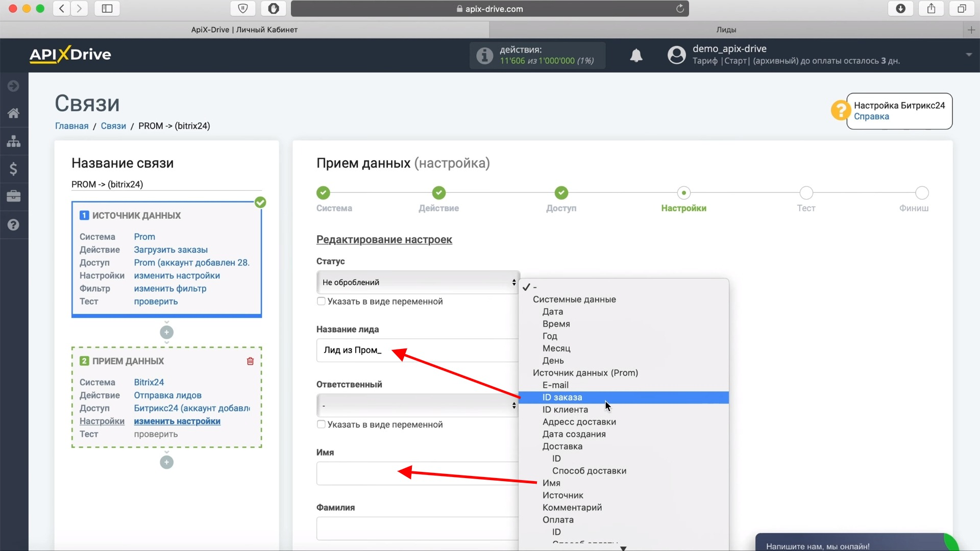The image size is (980, 551).
Task: Click bold 'изменить настройки' in ПРИЕМ ДАННЫХ
Action: [177, 421]
